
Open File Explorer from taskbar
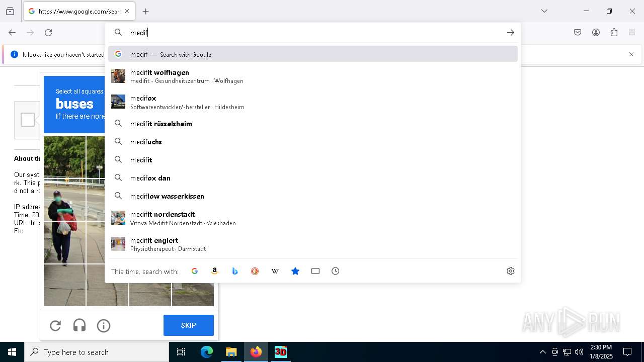coord(231,352)
